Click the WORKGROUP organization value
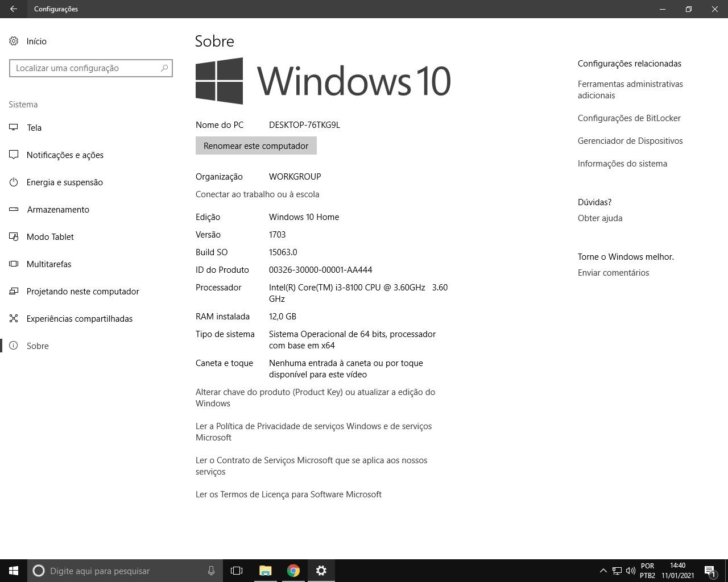728x582 pixels. pyautogui.click(x=295, y=177)
